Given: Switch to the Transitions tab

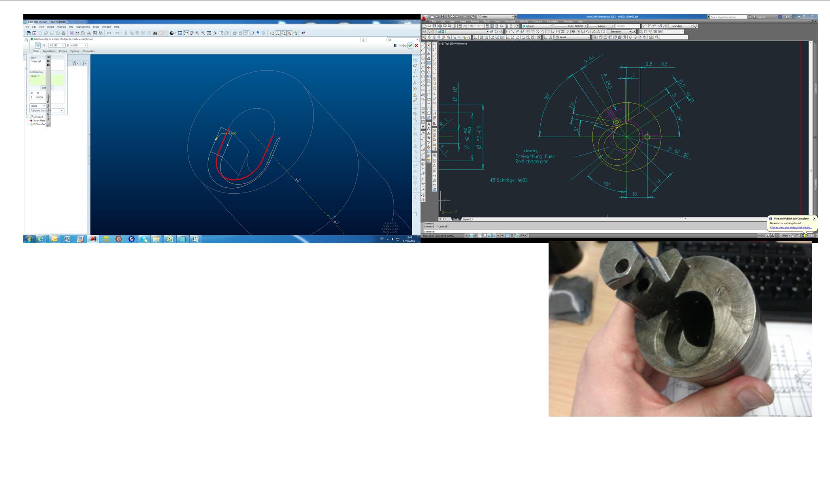Looking at the screenshot, I should tap(49, 51).
